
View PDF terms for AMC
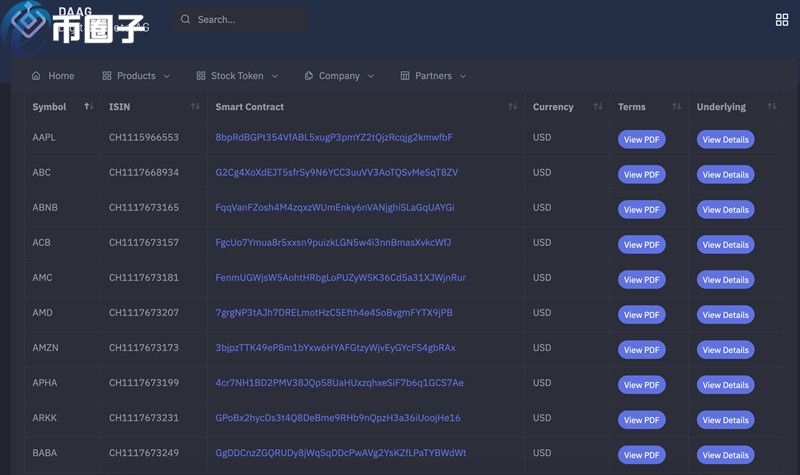click(641, 280)
